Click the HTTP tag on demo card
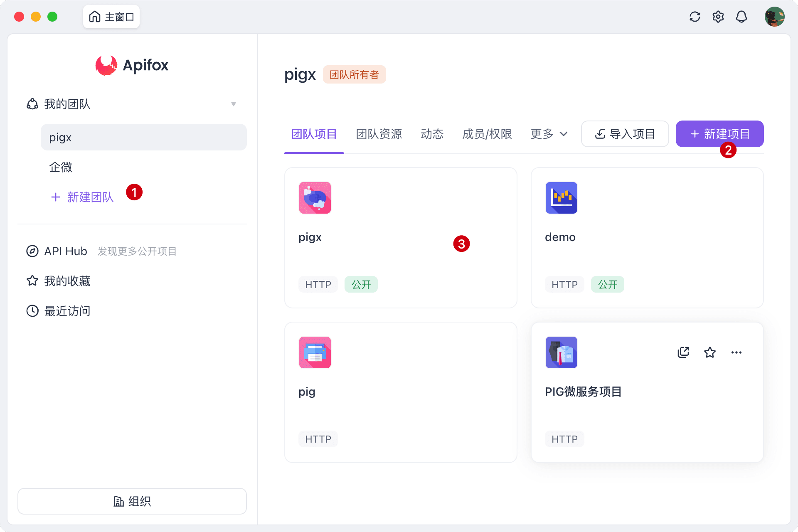Viewport: 798px width, 532px height. (565, 284)
